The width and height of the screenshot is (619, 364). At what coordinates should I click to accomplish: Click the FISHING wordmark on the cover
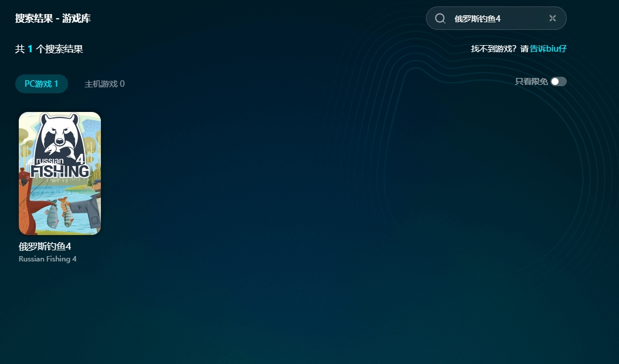click(60, 171)
